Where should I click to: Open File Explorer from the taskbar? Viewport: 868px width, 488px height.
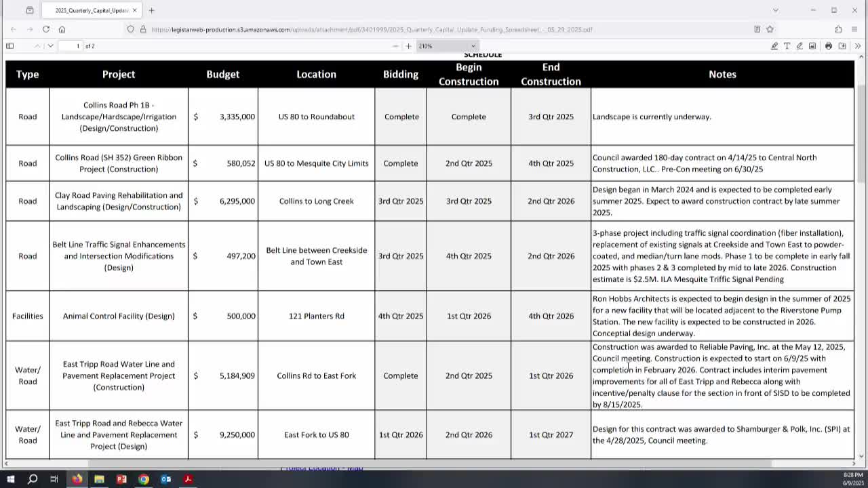tap(99, 479)
